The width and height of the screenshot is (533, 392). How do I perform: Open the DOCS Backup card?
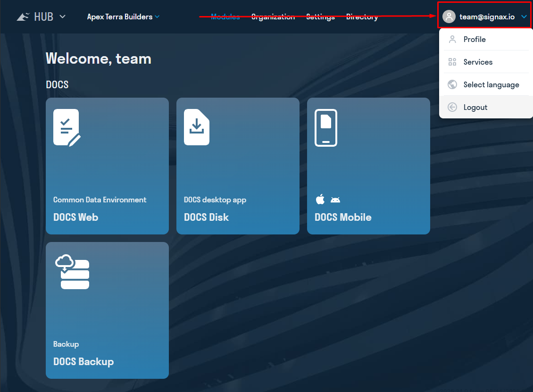tap(107, 310)
